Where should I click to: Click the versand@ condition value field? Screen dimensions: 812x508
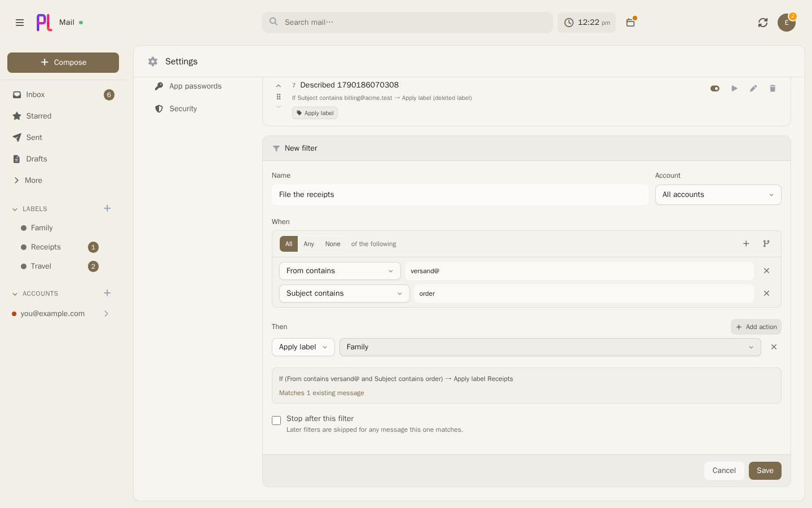(x=580, y=271)
